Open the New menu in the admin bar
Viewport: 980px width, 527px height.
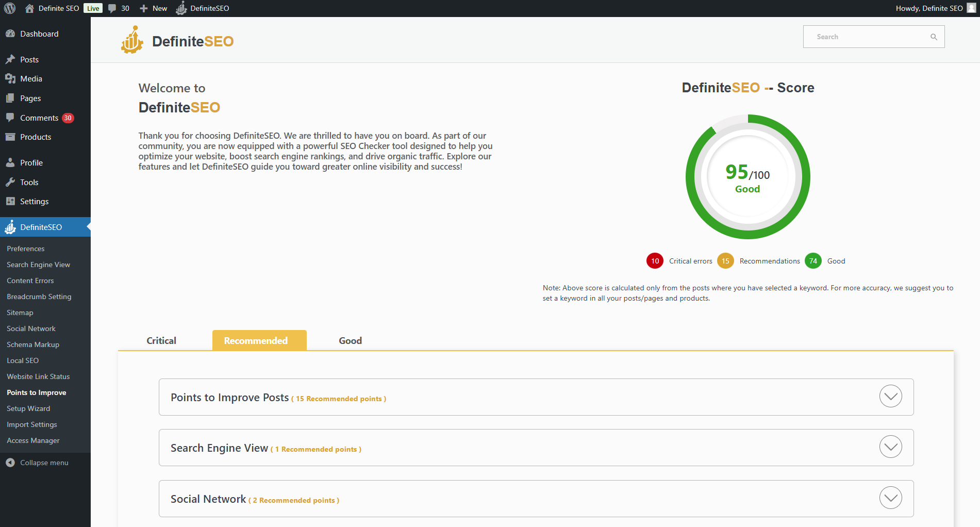pyautogui.click(x=153, y=8)
